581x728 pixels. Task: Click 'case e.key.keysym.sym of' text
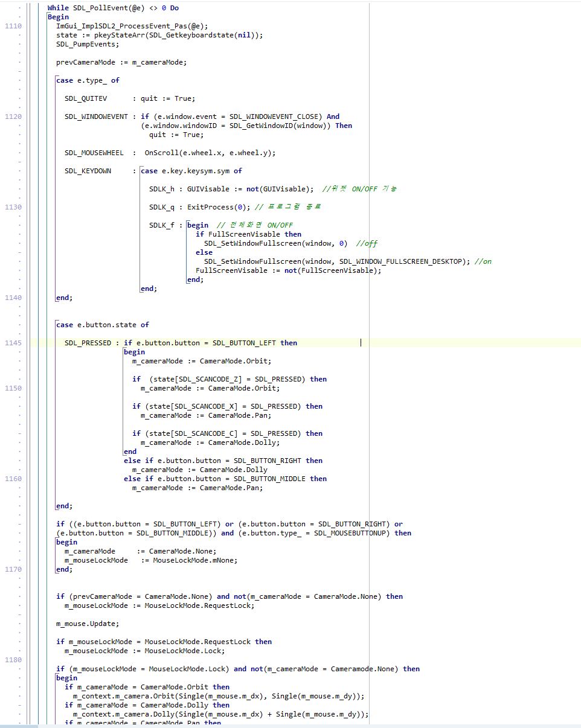point(191,171)
